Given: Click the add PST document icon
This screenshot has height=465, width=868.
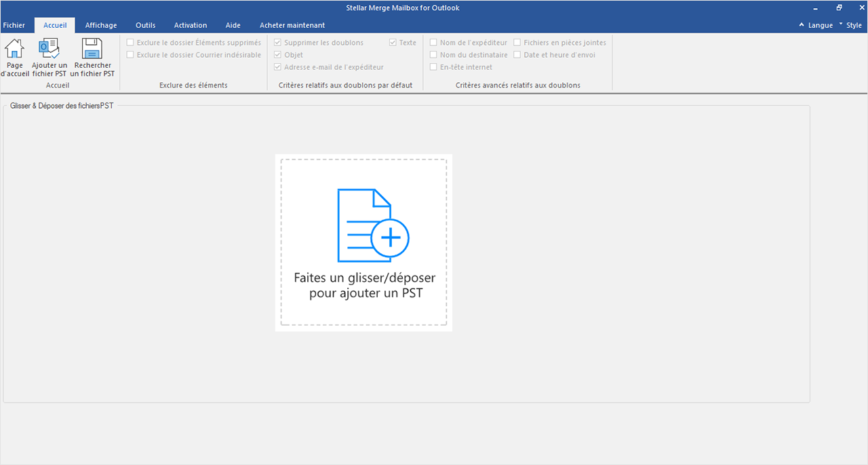Looking at the screenshot, I should 373,225.
